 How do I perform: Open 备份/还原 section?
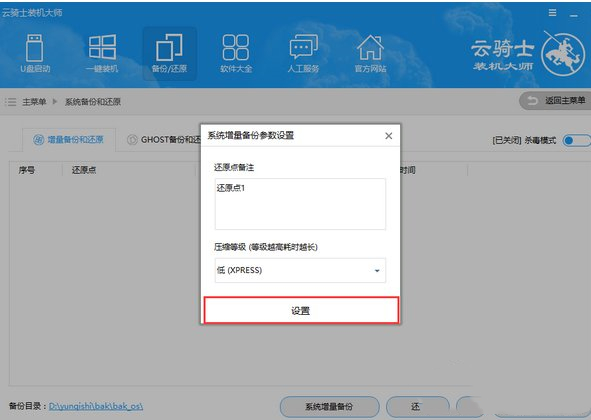(169, 53)
